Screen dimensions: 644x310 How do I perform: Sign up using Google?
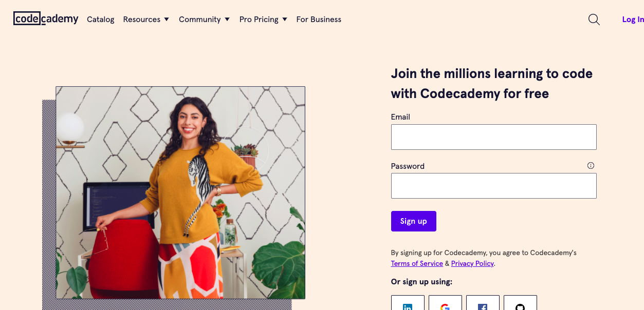click(445, 304)
